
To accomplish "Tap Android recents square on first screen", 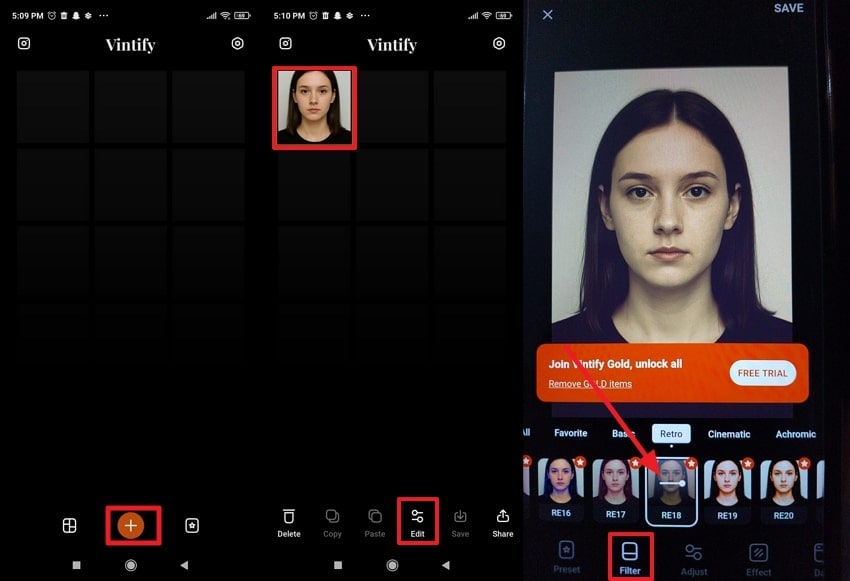I will (76, 565).
